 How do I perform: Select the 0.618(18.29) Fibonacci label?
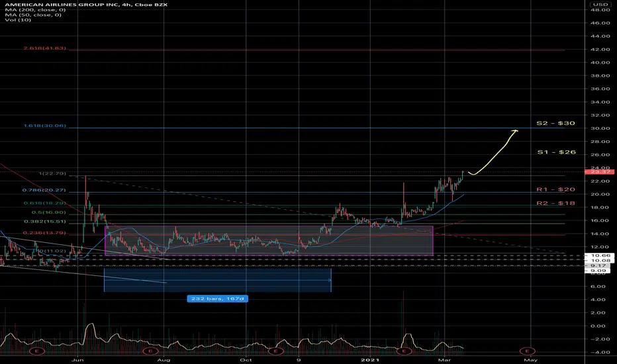(45, 203)
